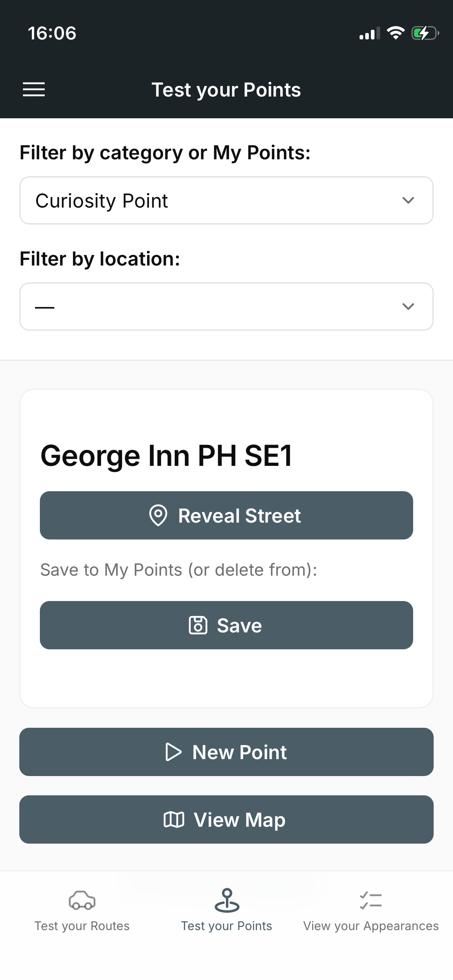Open the Curiosity Point category dropdown
This screenshot has height=980, width=453.
click(209, 200)
